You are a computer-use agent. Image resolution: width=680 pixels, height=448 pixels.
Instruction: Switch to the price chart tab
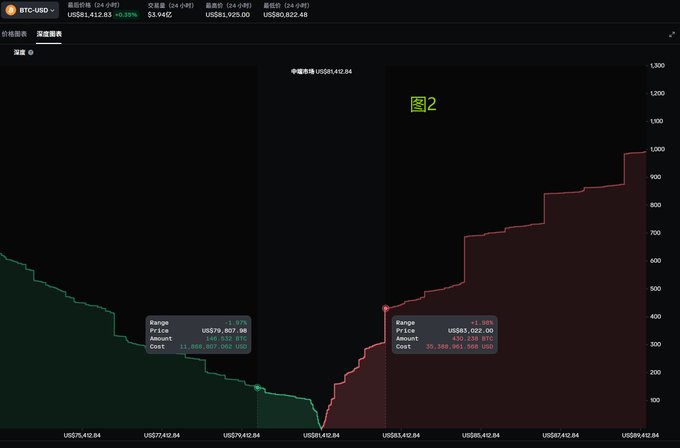(x=14, y=34)
